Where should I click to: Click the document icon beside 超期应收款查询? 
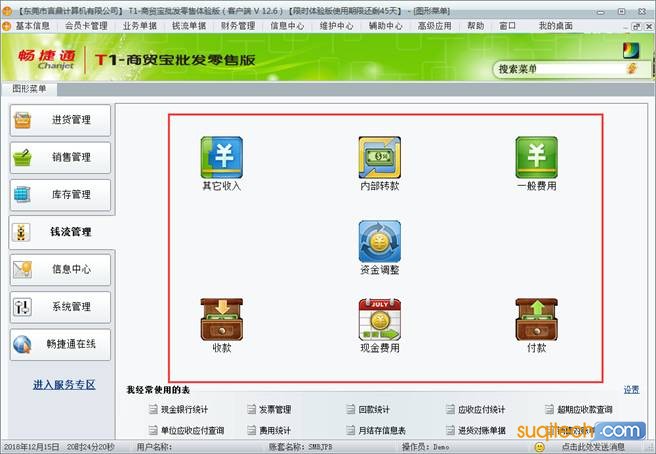[549, 409]
